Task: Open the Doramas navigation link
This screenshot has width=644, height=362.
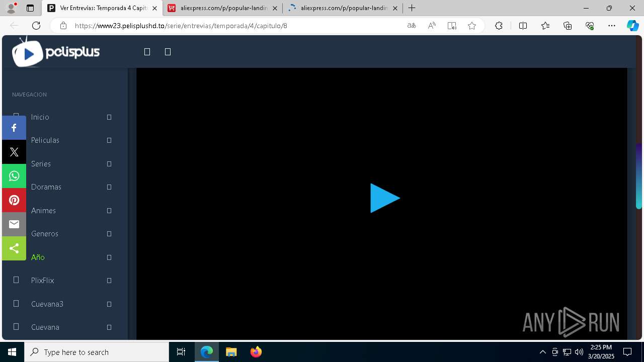Action: tap(46, 187)
